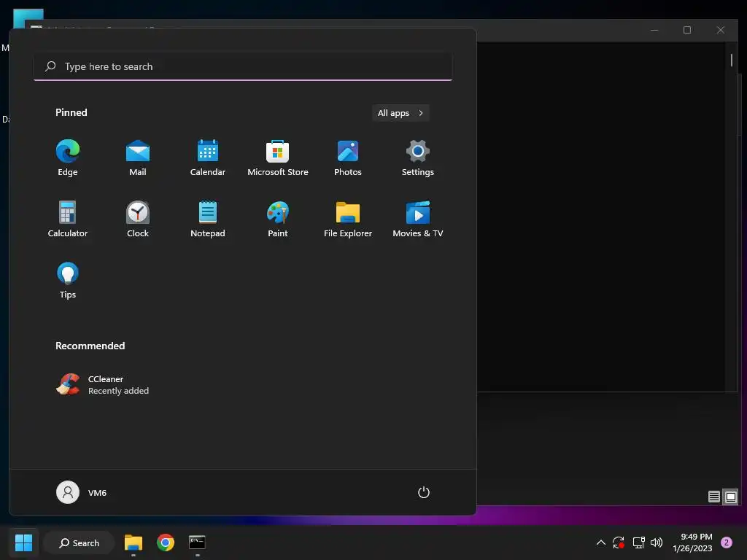Expand the All apps list

point(400,113)
